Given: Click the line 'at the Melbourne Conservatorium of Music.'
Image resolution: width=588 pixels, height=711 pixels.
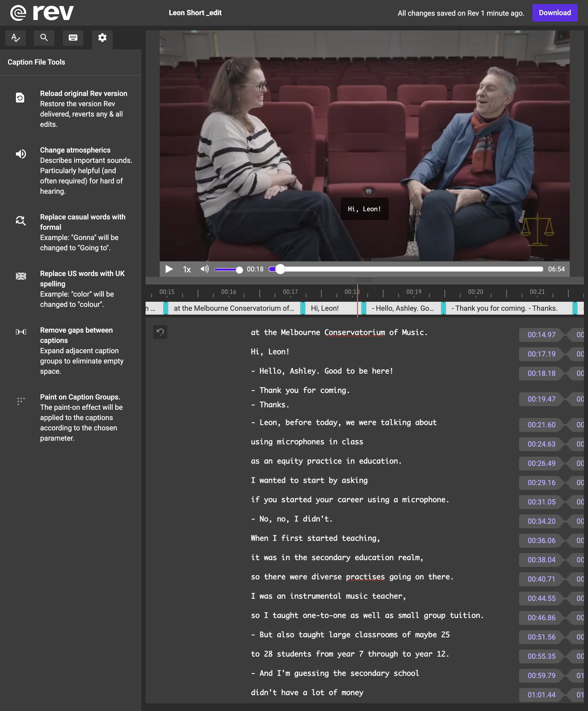Looking at the screenshot, I should pyautogui.click(x=339, y=332).
